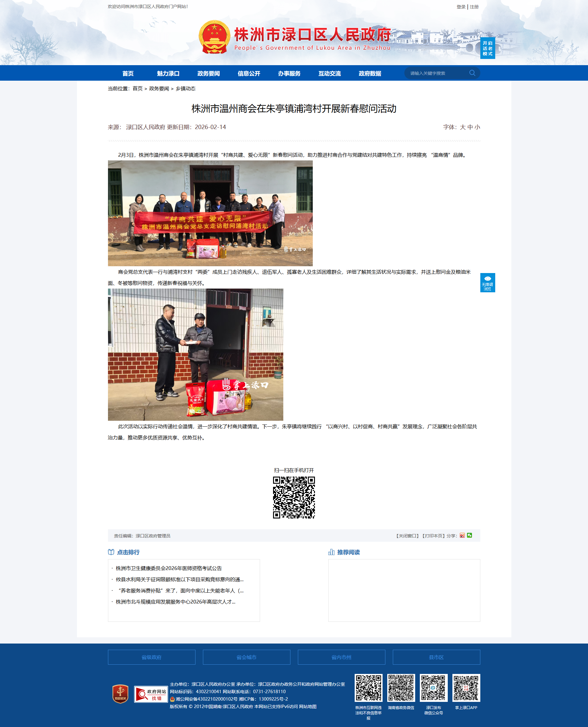588x727 pixels.
Task: Set font size to 小
Action: [477, 127]
